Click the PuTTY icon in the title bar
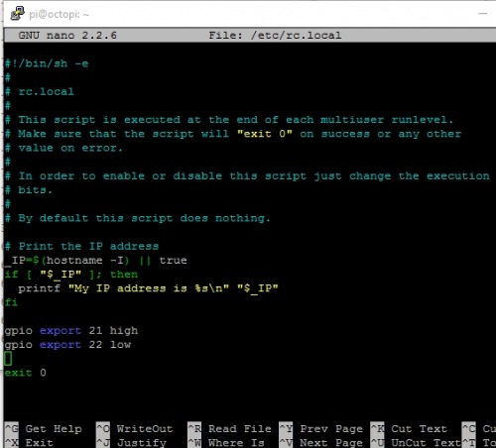 pyautogui.click(x=17, y=14)
